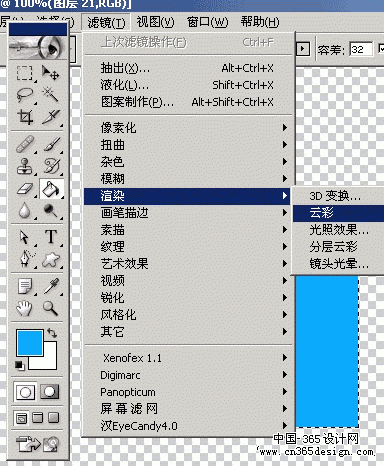This screenshot has height=466, width=384.
Task: Open the 帮助(H) menu
Action: coord(260,22)
